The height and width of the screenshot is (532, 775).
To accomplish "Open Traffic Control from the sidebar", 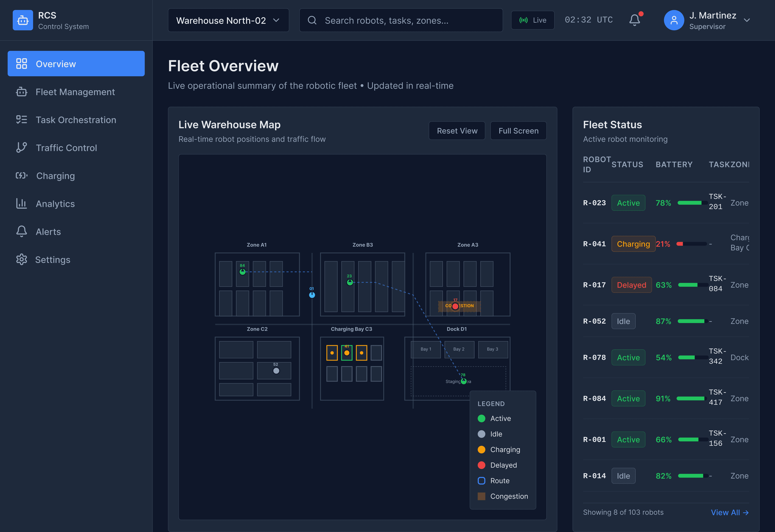I will [x=66, y=148].
